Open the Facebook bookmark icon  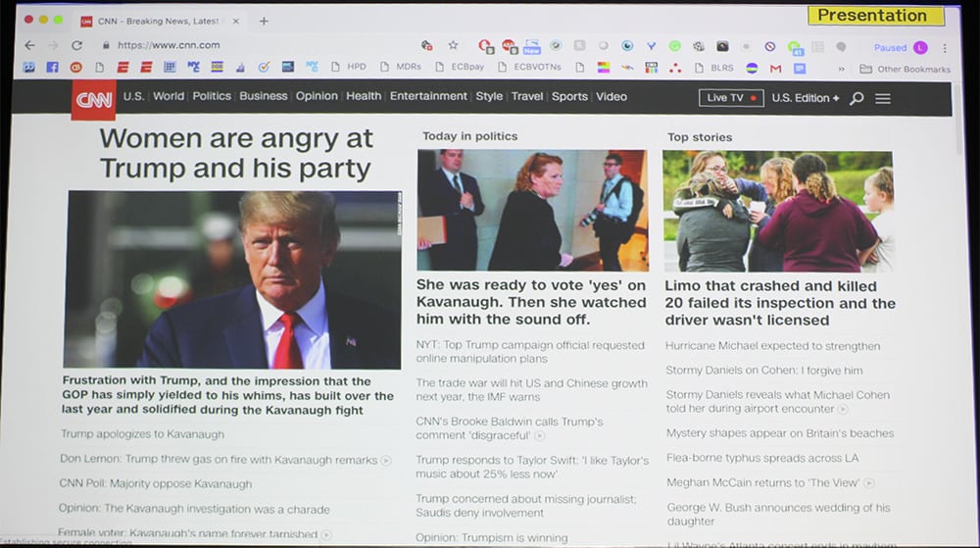pyautogui.click(x=52, y=68)
